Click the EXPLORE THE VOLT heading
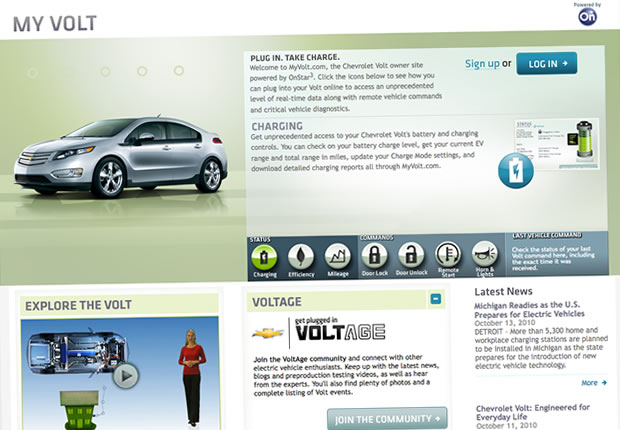This screenshot has width=620, height=430. 78,305
